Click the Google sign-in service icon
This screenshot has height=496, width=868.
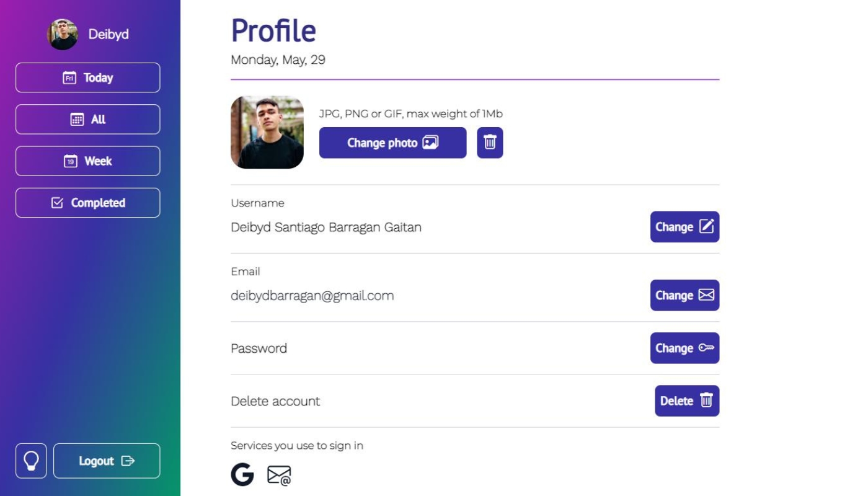(242, 474)
